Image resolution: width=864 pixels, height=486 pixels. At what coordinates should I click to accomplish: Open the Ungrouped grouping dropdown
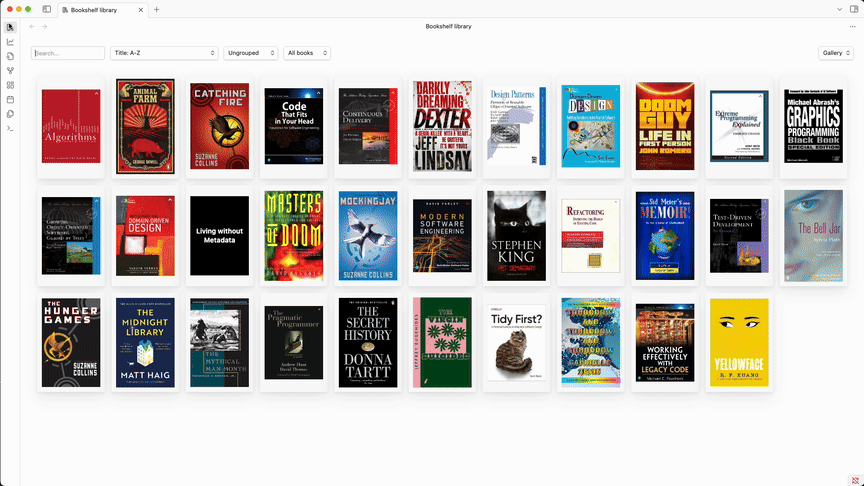coord(251,53)
